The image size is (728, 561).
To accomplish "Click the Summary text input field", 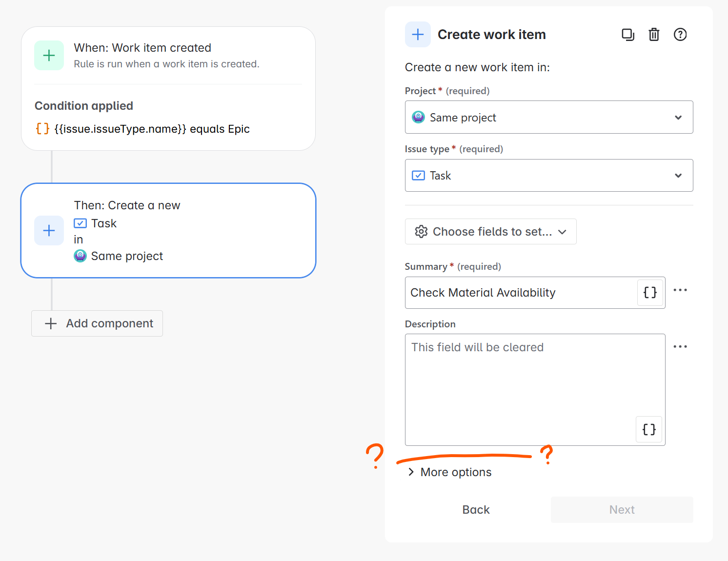I will [x=521, y=293].
